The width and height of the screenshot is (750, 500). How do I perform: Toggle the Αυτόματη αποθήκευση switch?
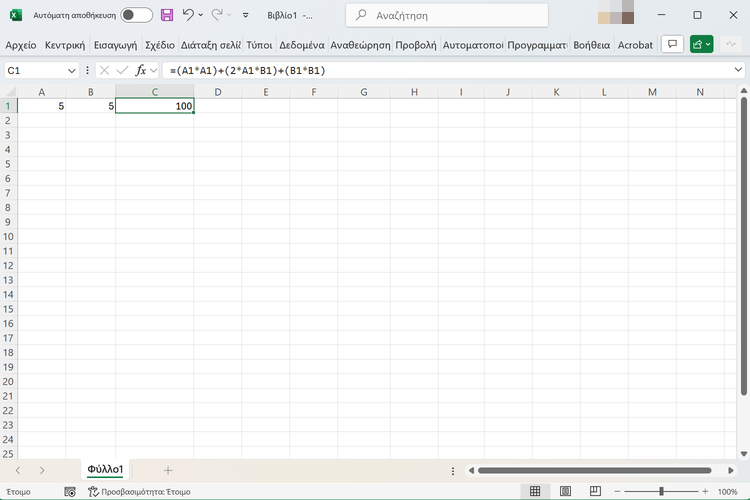tap(136, 15)
